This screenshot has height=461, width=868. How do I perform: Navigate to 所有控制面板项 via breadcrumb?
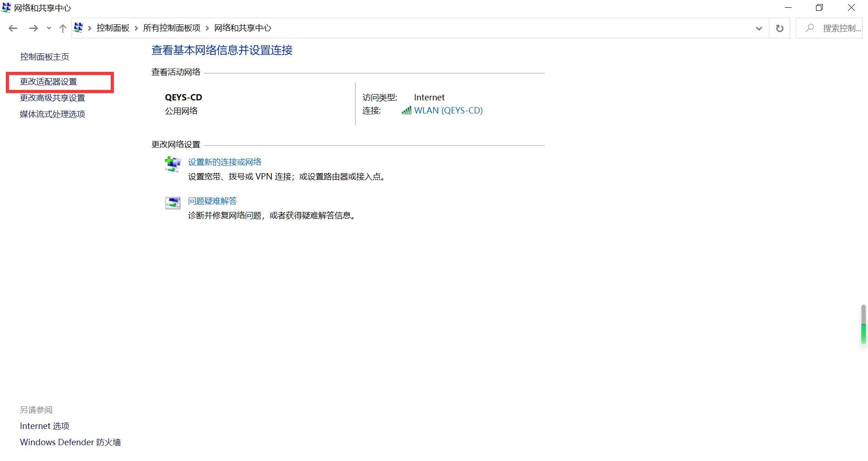[171, 28]
